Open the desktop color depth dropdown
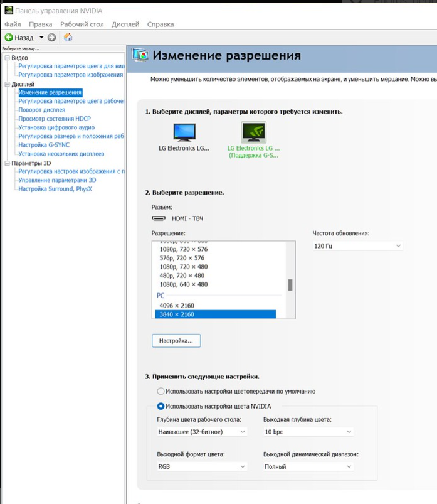The width and height of the screenshot is (437, 504). [x=201, y=432]
